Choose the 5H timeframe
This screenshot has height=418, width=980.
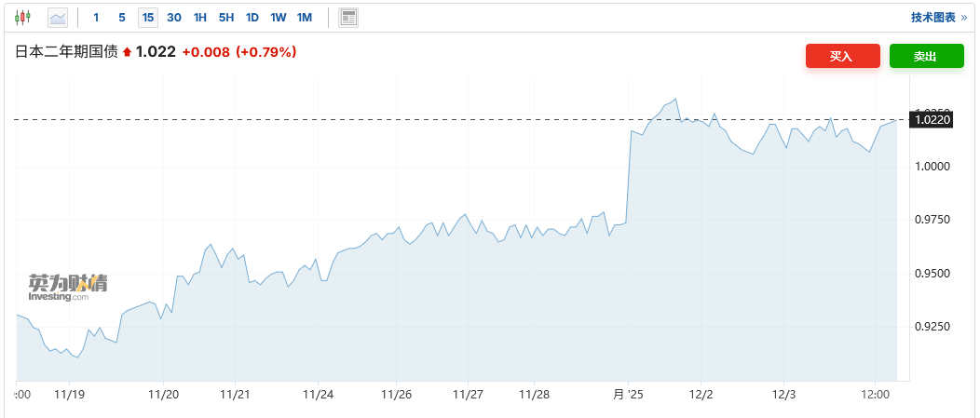point(226,17)
